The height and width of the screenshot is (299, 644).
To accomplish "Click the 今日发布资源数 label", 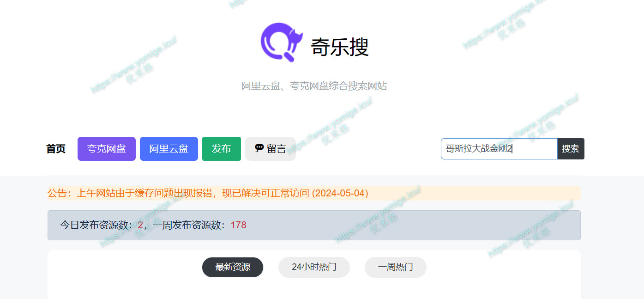I will [x=98, y=225].
